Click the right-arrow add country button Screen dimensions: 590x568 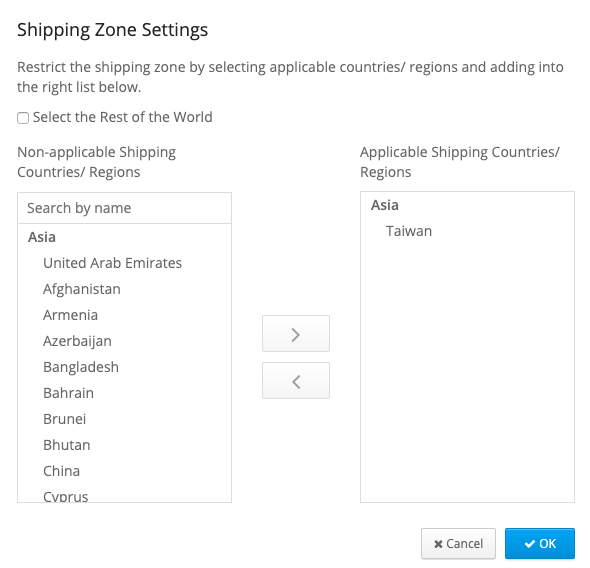click(x=296, y=334)
